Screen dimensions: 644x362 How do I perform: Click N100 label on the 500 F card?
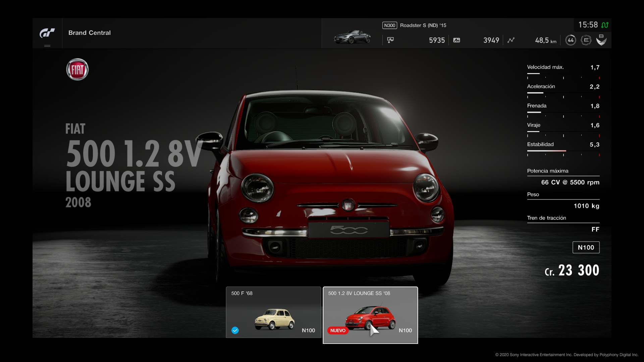pyautogui.click(x=308, y=330)
